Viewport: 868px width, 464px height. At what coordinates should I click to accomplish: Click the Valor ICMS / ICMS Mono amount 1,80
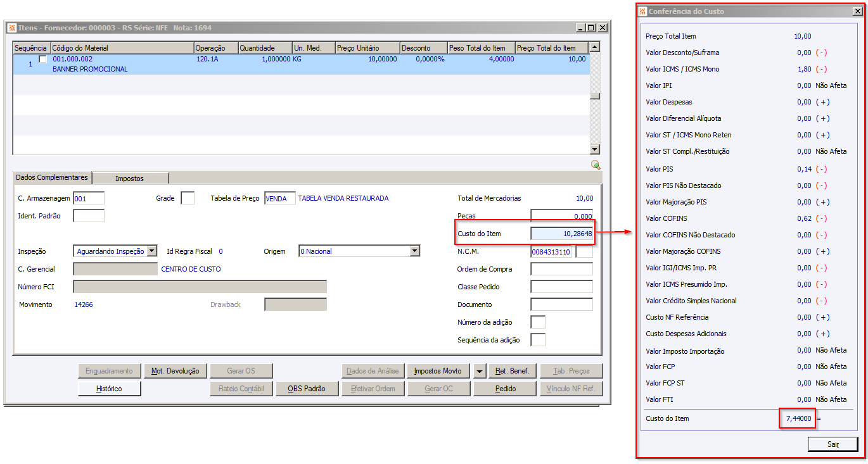click(805, 69)
